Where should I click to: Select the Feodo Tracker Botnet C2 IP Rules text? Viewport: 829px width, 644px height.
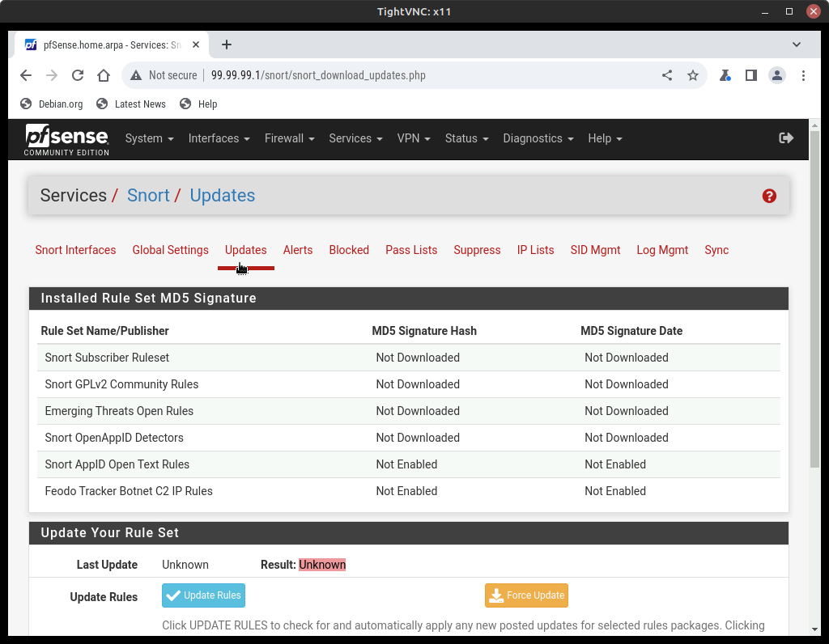(x=129, y=491)
